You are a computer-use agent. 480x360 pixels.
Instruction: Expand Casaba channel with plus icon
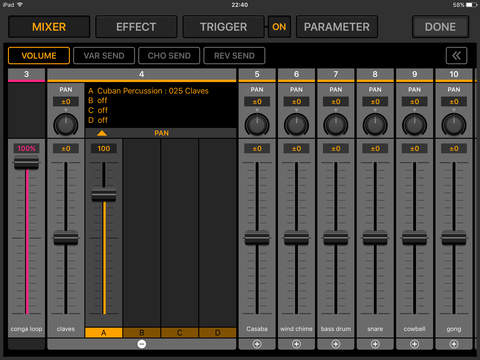tap(257, 344)
